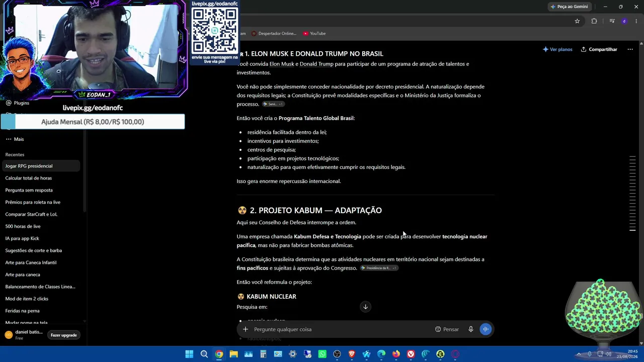The height and width of the screenshot is (362, 644).
Task: Toggle the Pensar mode button
Action: (x=447, y=329)
